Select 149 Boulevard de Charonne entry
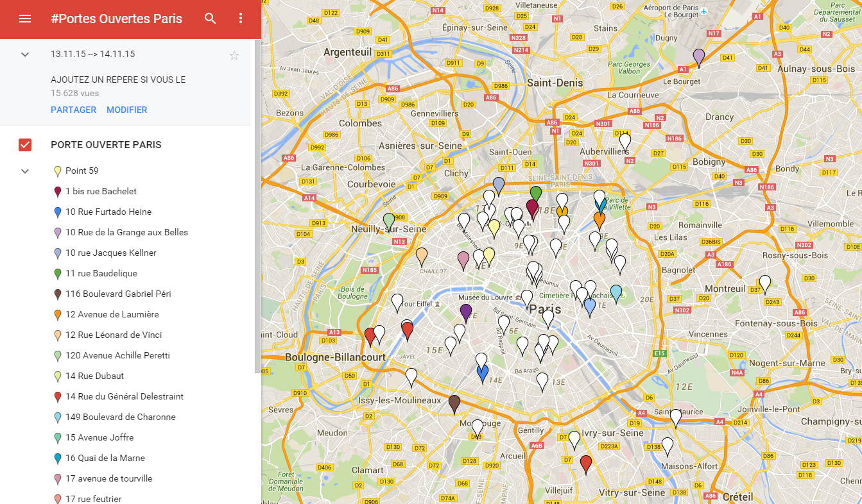Image resolution: width=862 pixels, height=504 pixels. (120, 417)
